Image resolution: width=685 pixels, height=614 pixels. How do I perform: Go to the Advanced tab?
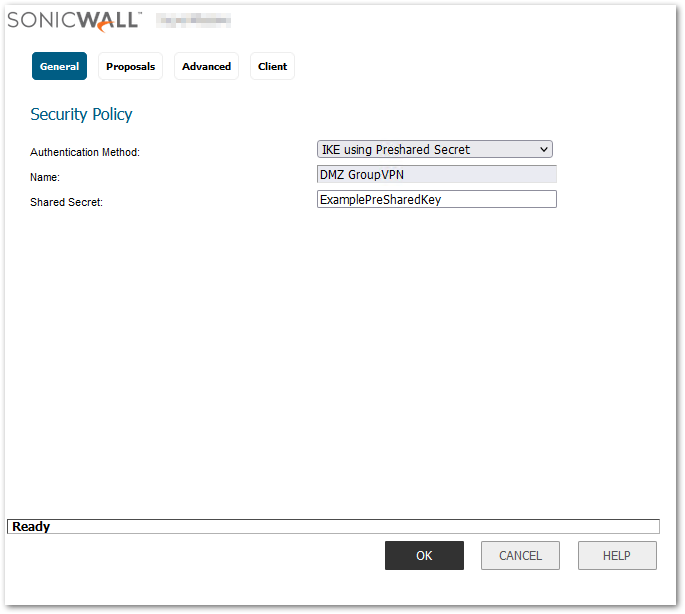206,66
